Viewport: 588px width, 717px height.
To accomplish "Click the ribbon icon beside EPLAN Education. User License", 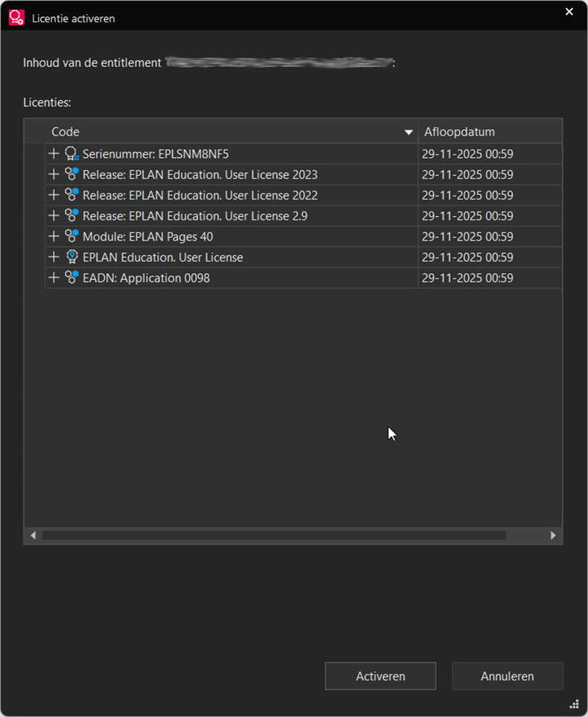I will [x=71, y=257].
